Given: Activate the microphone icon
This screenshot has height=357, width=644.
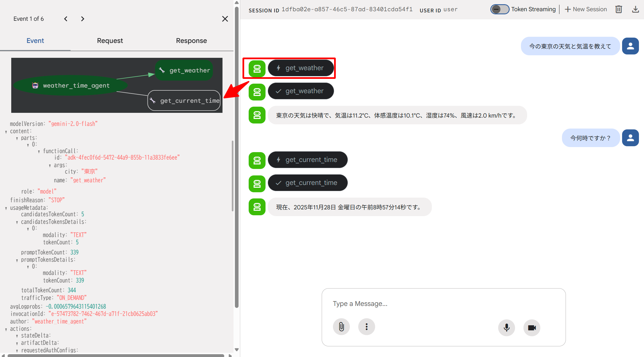Looking at the screenshot, I should tap(506, 328).
